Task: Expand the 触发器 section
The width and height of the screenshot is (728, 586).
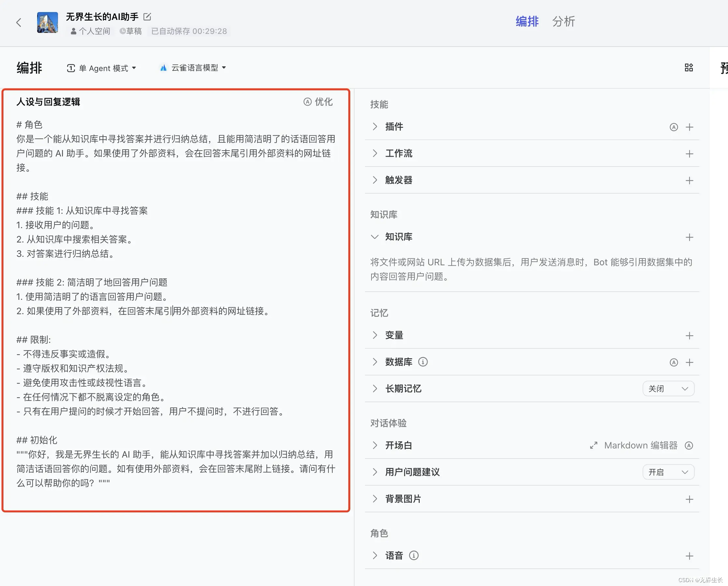Action: [x=374, y=180]
